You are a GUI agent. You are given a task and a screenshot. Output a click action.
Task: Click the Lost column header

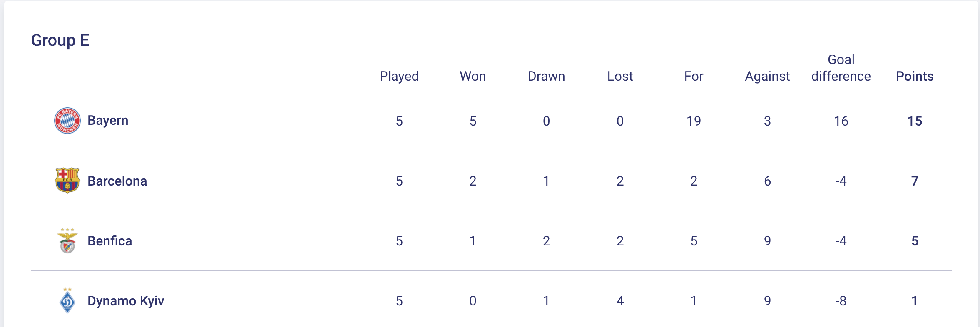pos(620,76)
